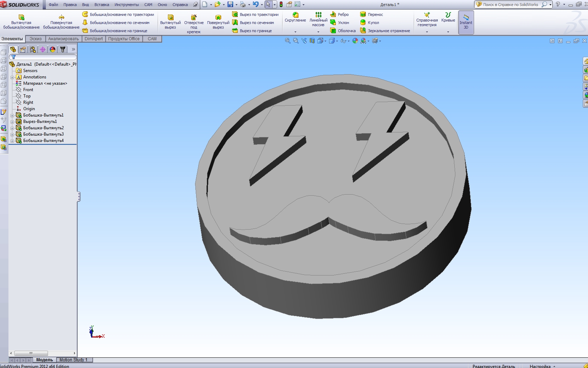Click the SolidWorks help search field
Image resolution: width=588 pixels, height=368 pixels.
510,5
